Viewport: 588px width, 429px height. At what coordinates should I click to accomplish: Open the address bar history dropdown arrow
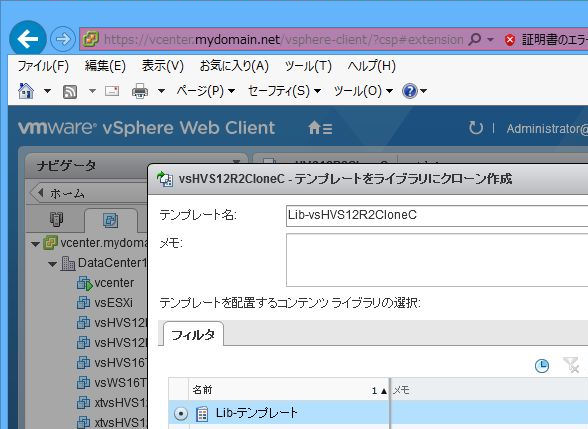pos(490,39)
